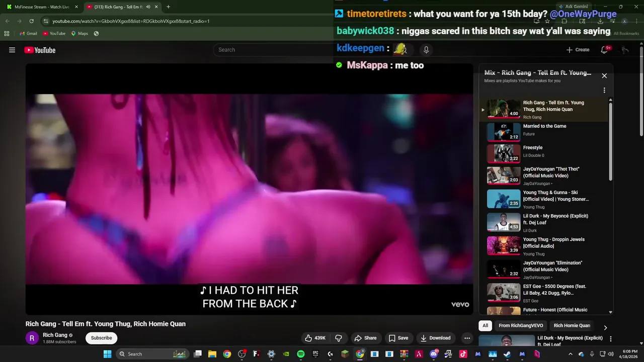Select Lil Durk - My Beyoncé playlist entry
This screenshot has width=644, height=362.
click(x=543, y=222)
